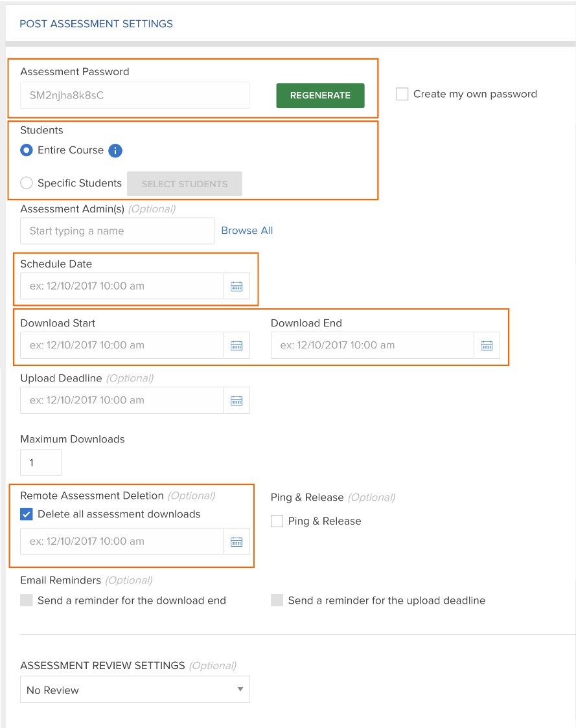
Task: Click the Entire Course info icon
Action: pos(115,150)
